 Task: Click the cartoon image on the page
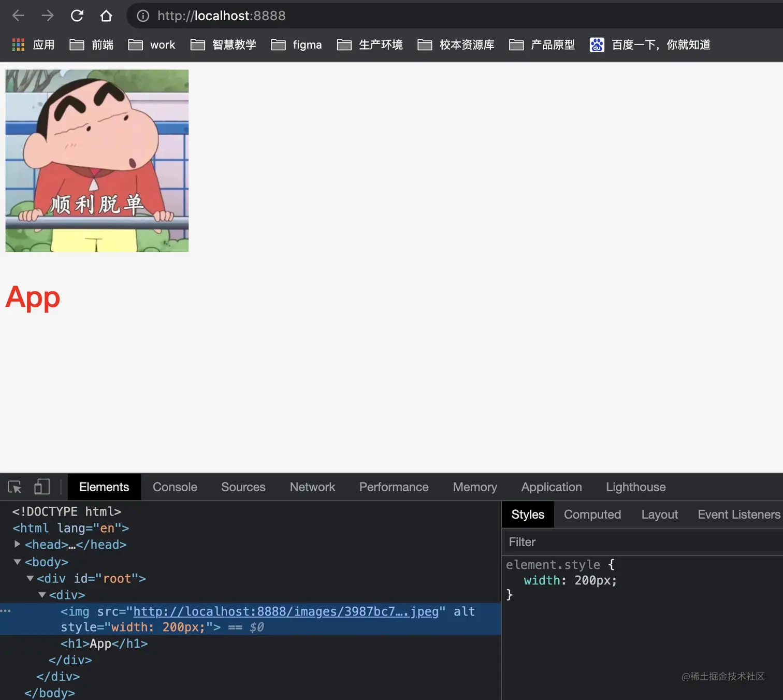(x=97, y=161)
